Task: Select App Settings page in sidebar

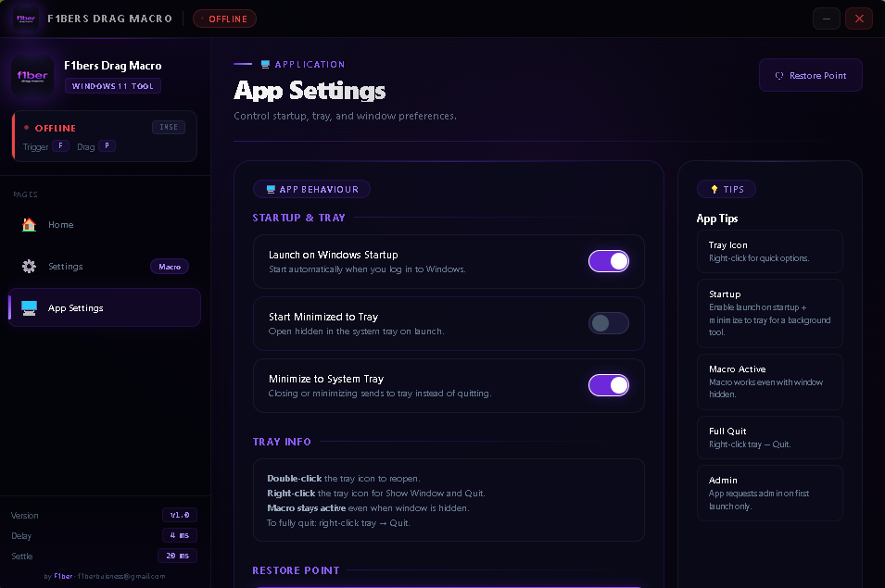Action: click(x=105, y=307)
